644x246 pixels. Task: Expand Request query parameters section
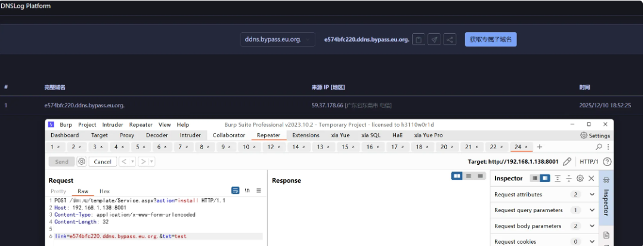coord(592,210)
